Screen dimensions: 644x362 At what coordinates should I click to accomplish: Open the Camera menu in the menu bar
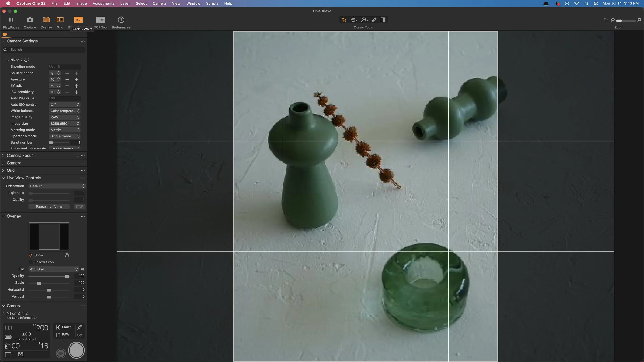(159, 3)
